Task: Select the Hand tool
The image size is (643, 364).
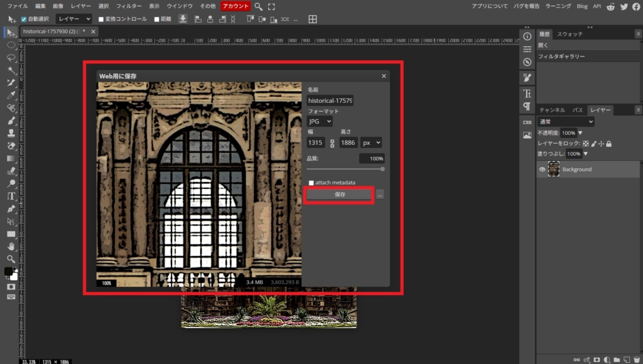Action: click(11, 246)
